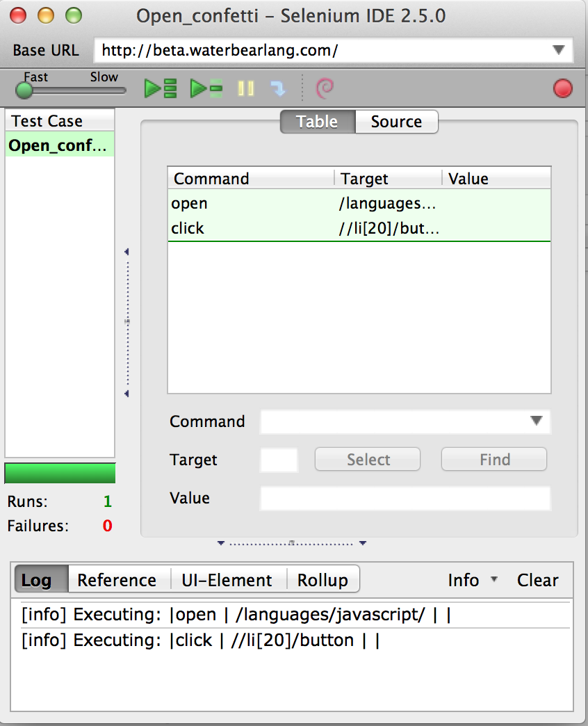Play the entire test suite
The image size is (588, 726).
tap(159, 88)
